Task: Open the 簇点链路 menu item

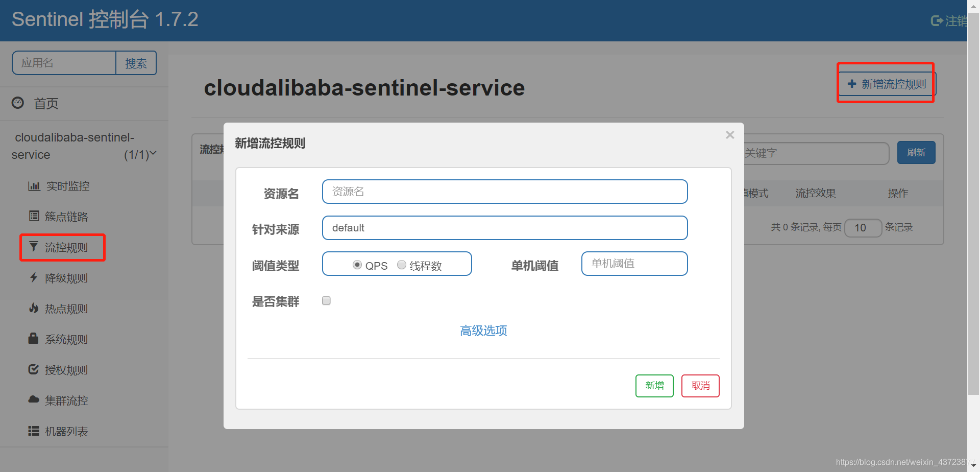Action: [66, 217]
